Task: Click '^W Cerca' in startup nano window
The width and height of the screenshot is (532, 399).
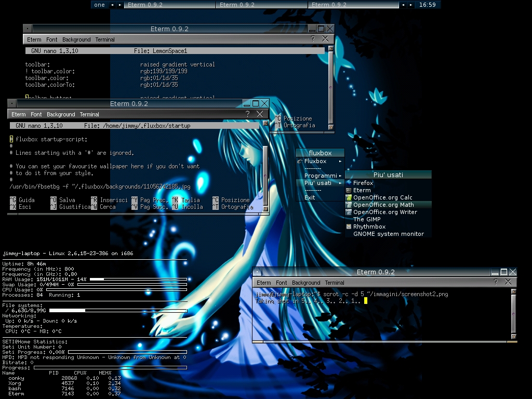Action: coord(103,207)
